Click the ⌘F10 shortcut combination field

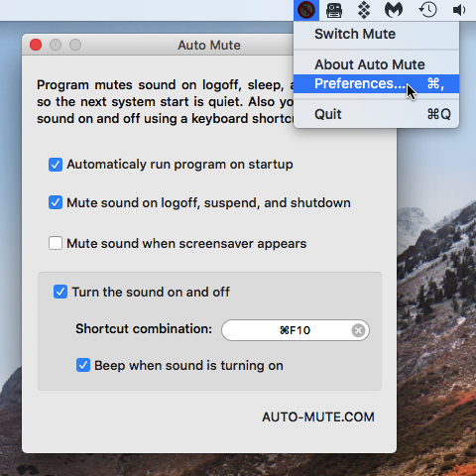295,330
